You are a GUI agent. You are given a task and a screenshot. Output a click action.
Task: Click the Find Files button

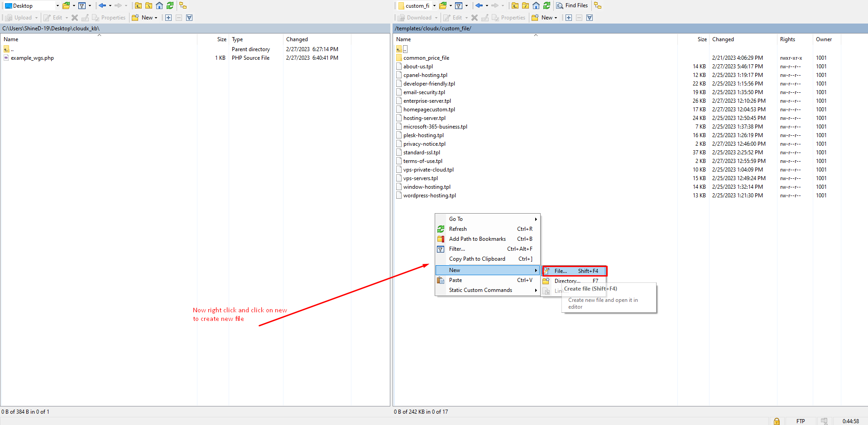[x=572, y=5]
